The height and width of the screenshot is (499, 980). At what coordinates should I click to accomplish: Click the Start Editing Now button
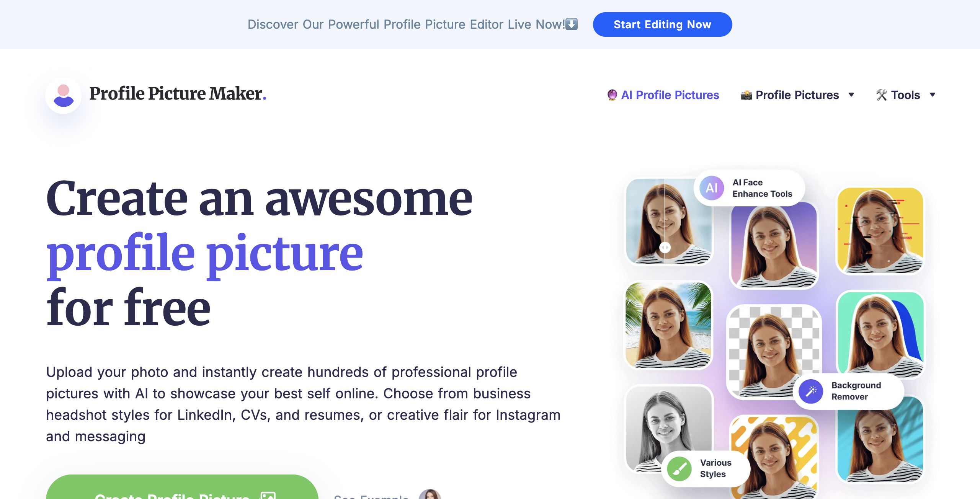pyautogui.click(x=662, y=24)
